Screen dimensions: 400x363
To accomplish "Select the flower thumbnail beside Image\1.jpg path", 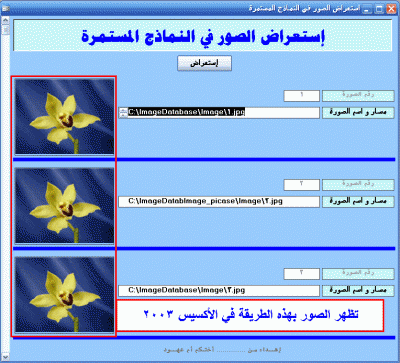I will pyautogui.click(x=64, y=117).
